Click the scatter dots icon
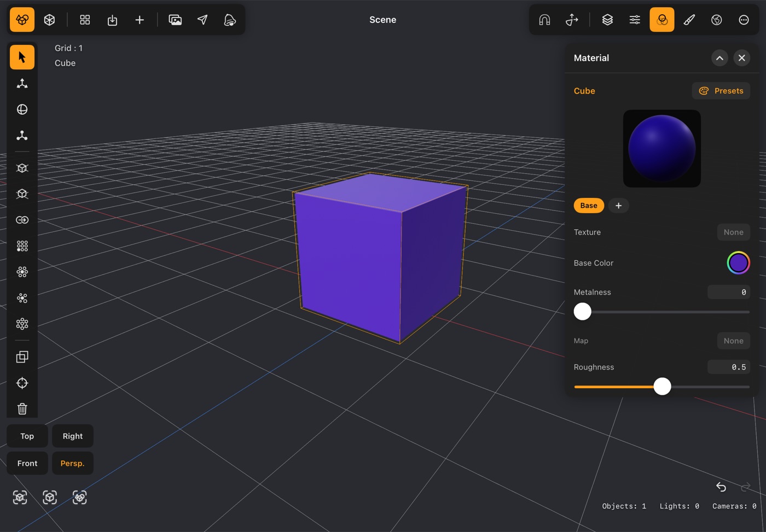The width and height of the screenshot is (766, 532). tap(22, 298)
